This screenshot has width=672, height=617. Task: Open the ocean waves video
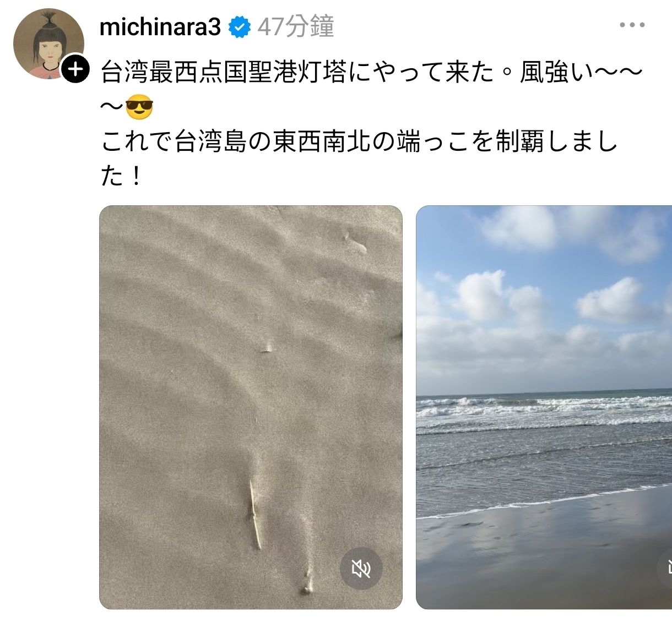pos(544,407)
